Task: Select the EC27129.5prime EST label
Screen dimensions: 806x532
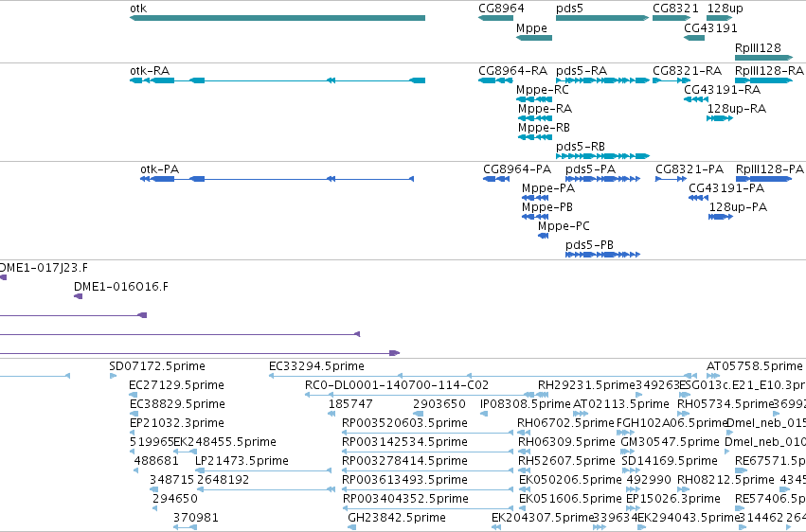Action: pos(177,385)
